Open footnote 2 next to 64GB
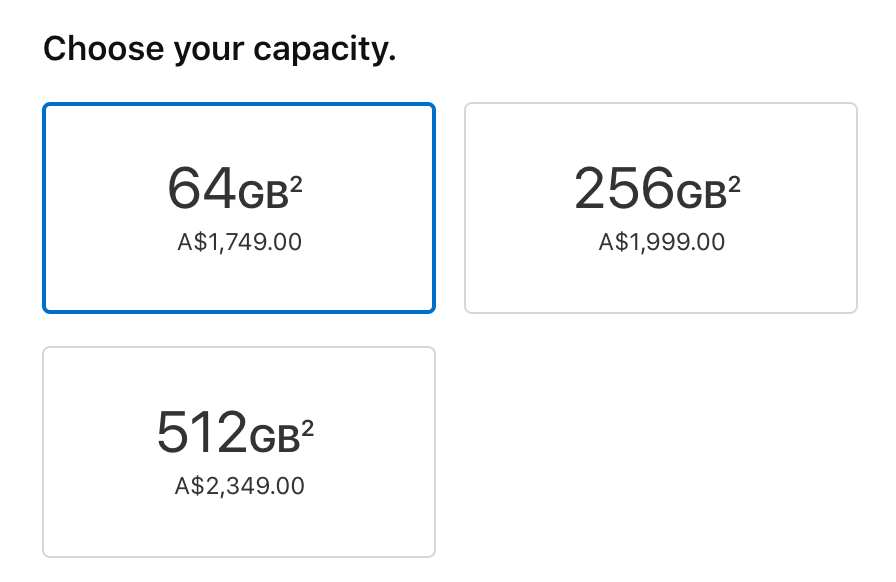 click(296, 184)
